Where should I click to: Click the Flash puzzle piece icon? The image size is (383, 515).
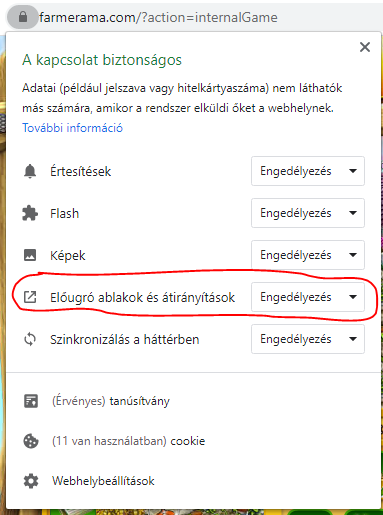point(30,213)
